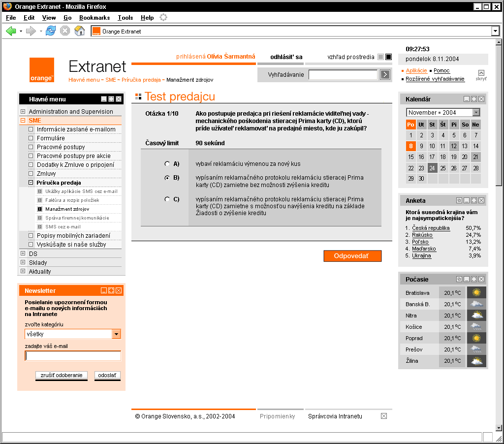Click the odhlásiť sa logout link
Screen dimensions: 504x444
(286, 57)
